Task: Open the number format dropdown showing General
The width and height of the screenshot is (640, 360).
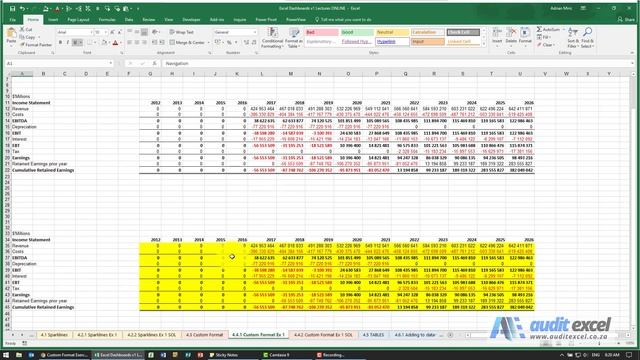Action: (x=235, y=32)
